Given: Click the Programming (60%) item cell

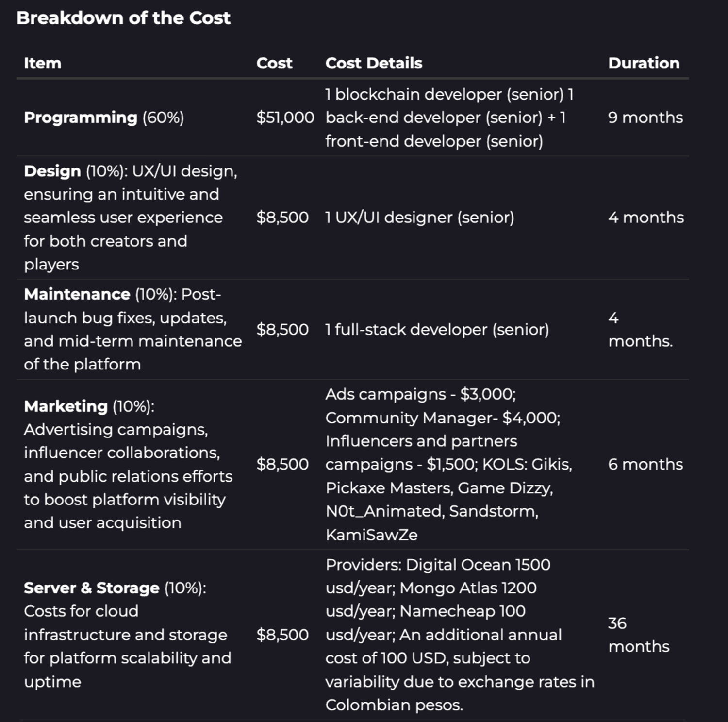Looking at the screenshot, I should click(104, 118).
